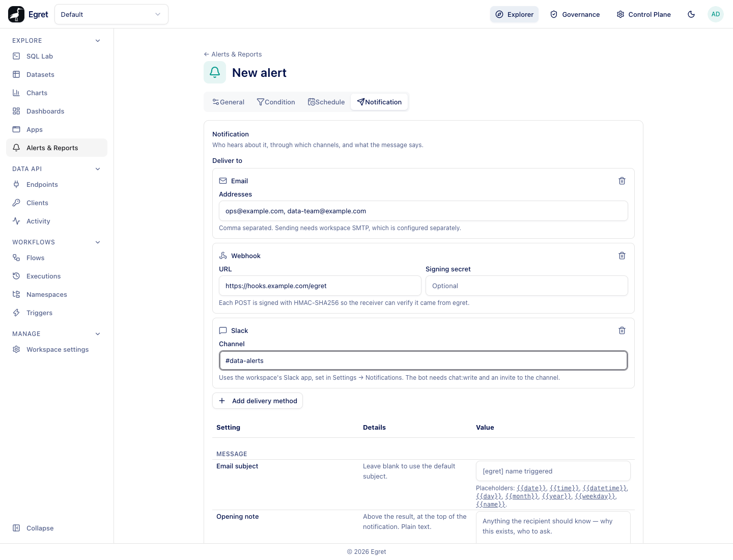Navigate to Dashboards

57,111
